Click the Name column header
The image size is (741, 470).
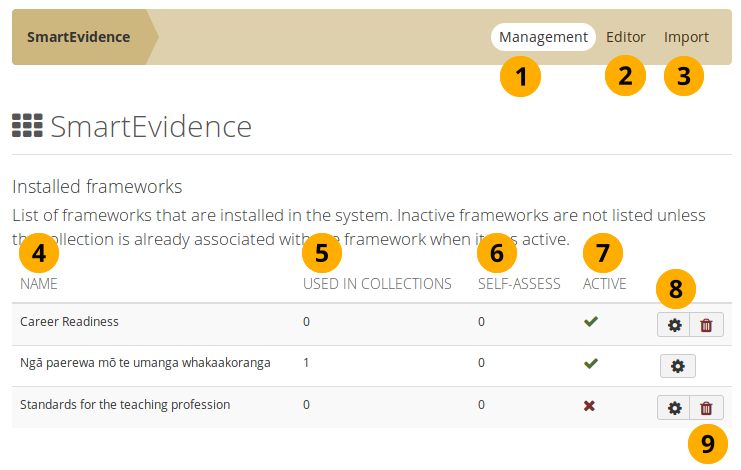coord(39,284)
